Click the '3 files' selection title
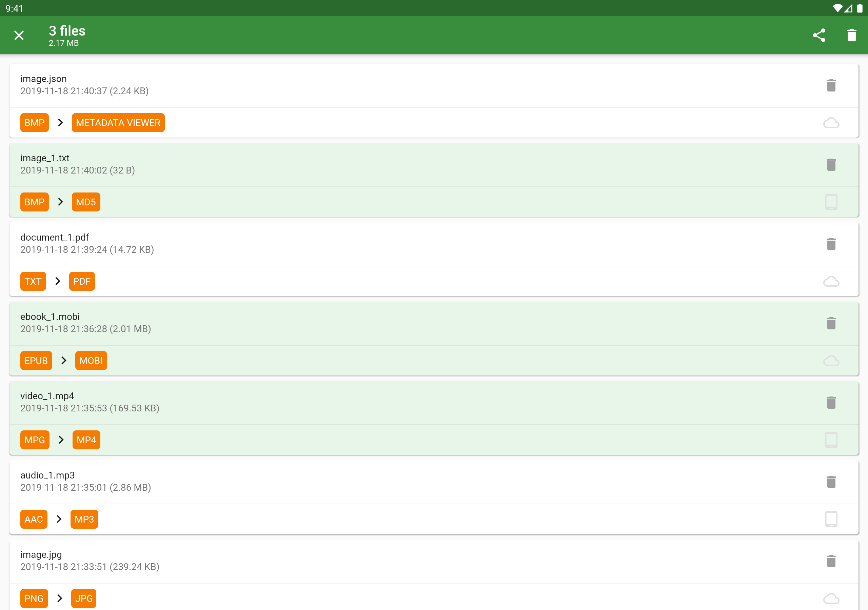This screenshot has width=868, height=610. point(67,31)
